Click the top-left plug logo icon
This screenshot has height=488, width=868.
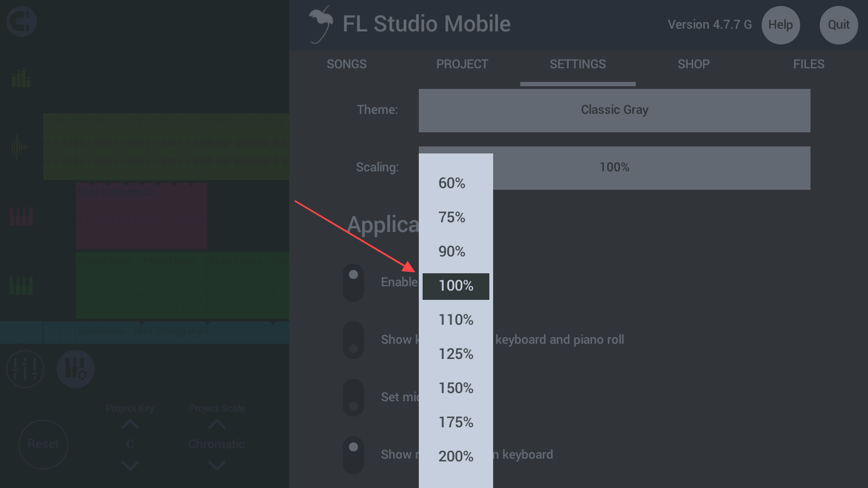pyautogui.click(x=22, y=22)
